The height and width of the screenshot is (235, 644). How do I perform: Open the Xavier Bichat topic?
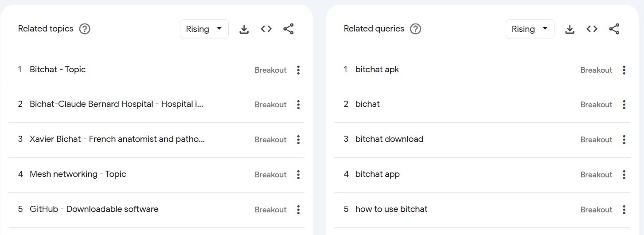[117, 139]
